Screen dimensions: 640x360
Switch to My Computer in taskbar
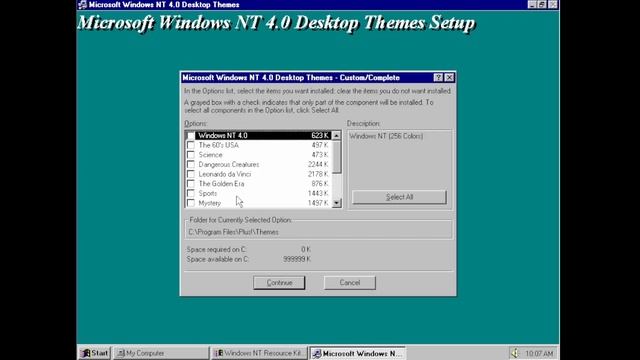tap(160, 353)
